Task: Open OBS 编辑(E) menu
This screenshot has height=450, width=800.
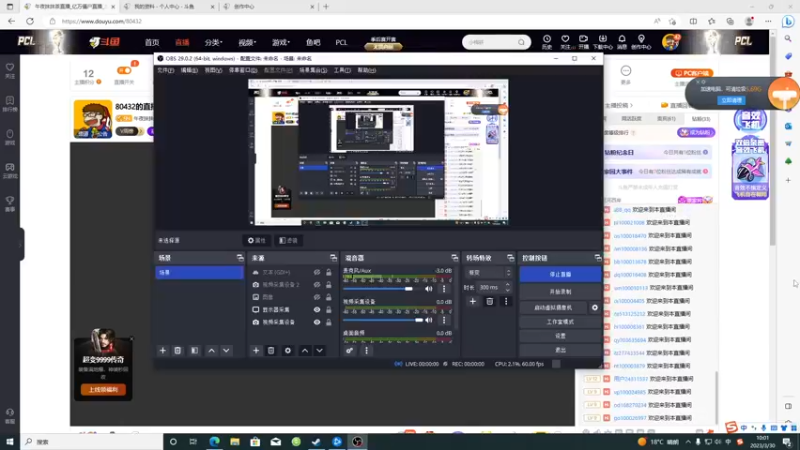Action: 189,70
